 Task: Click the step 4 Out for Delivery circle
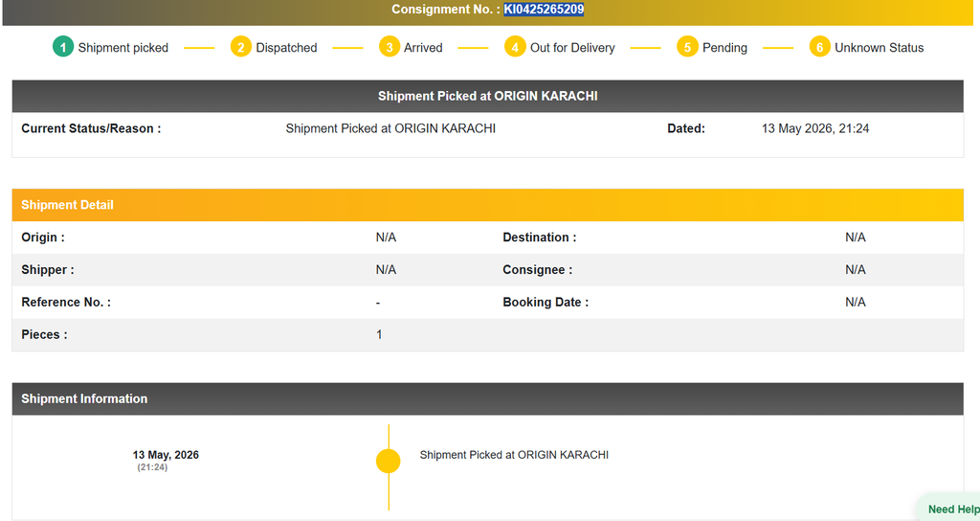click(x=515, y=47)
